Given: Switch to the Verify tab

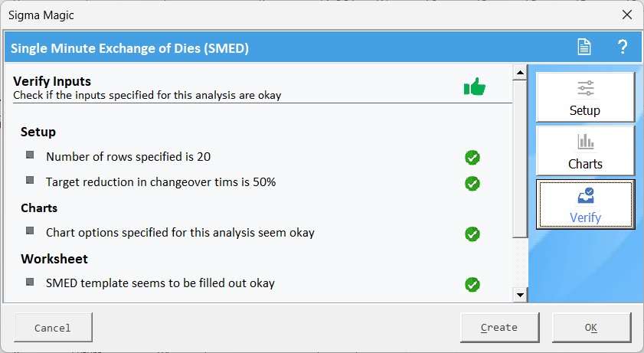Looking at the screenshot, I should tap(585, 204).
